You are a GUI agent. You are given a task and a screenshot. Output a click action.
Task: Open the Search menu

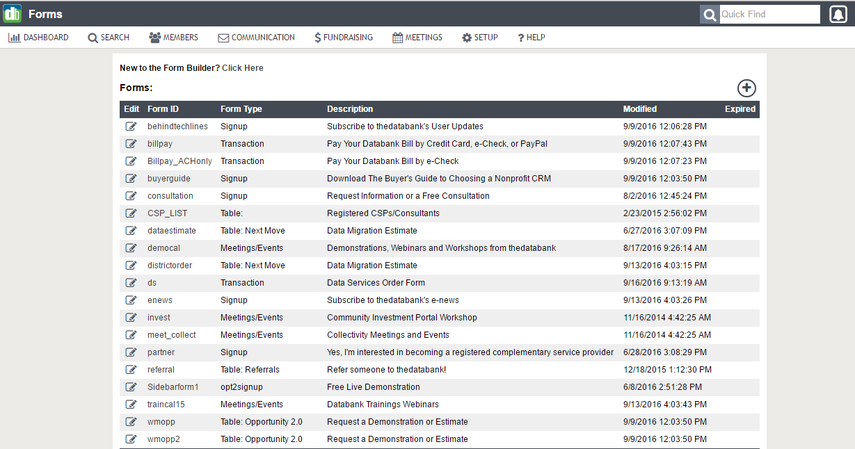point(109,38)
